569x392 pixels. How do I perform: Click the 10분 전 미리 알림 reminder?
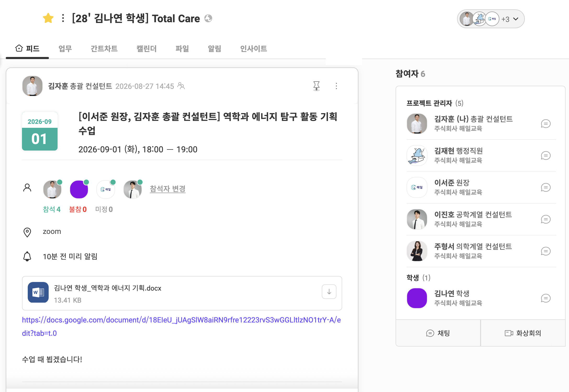(70, 256)
